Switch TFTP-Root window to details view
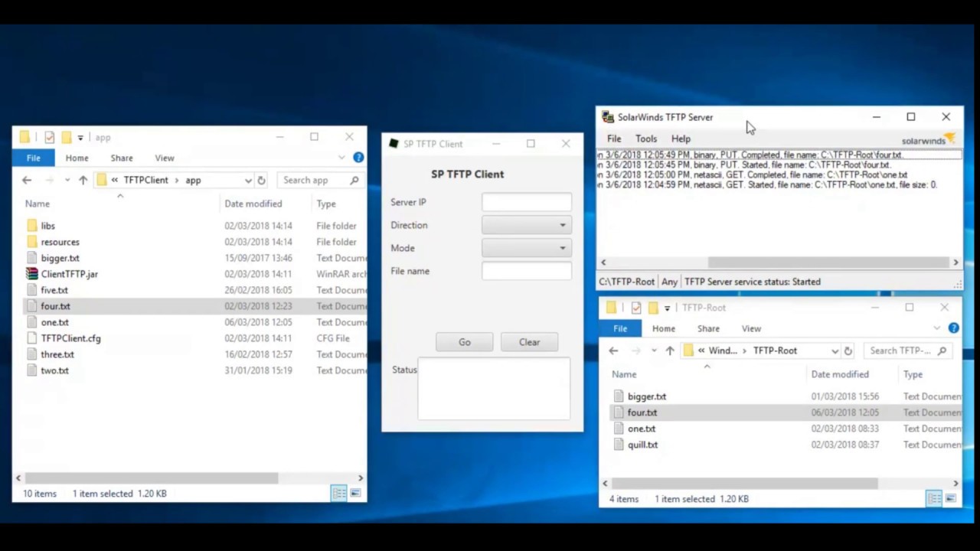Screen dimensions: 980x551 (x=934, y=499)
